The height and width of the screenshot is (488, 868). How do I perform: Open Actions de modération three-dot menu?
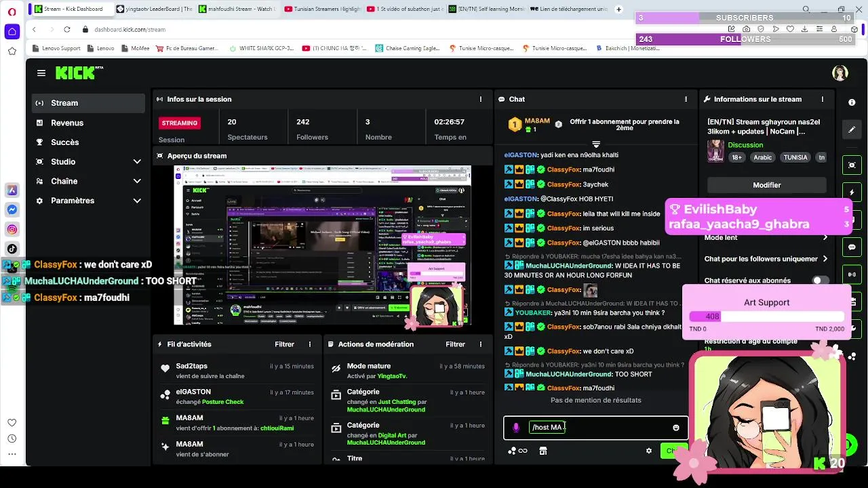[481, 344]
